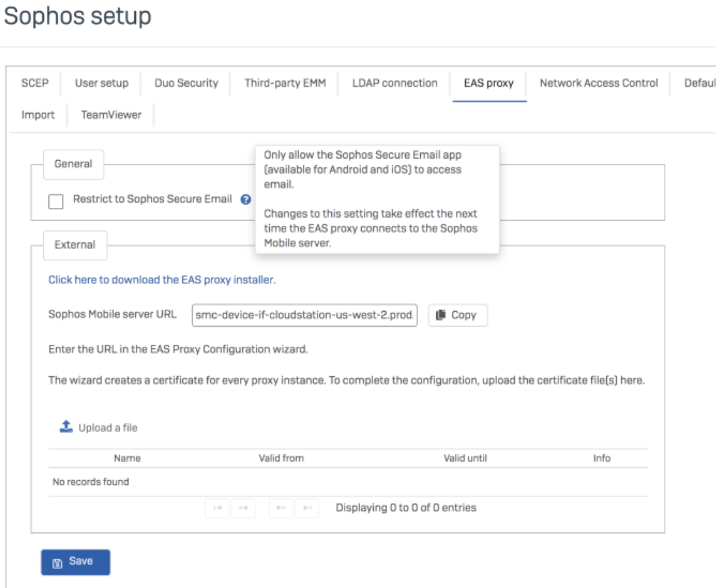The width and height of the screenshot is (716, 588).
Task: Go to next page of certificate table
Action: (x=281, y=508)
